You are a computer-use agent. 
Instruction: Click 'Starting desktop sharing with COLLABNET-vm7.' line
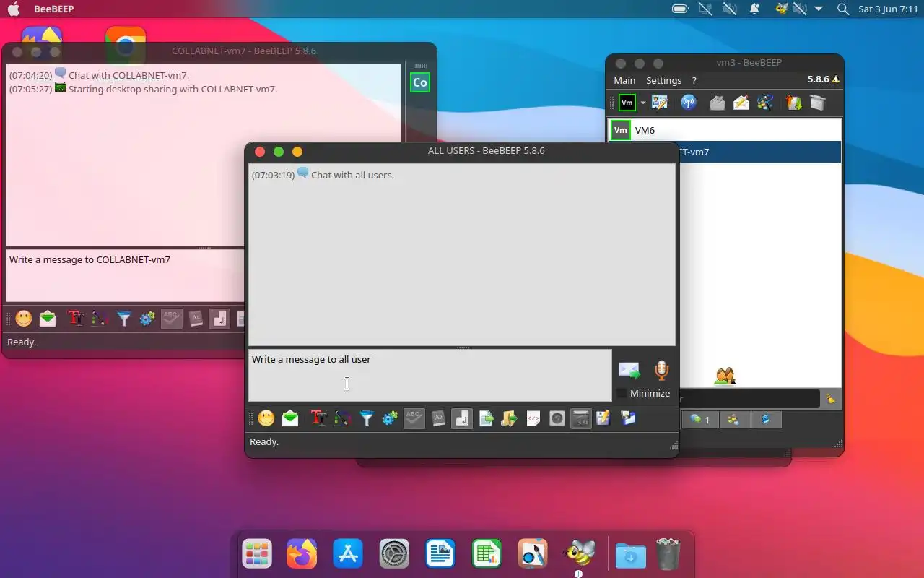[173, 89]
